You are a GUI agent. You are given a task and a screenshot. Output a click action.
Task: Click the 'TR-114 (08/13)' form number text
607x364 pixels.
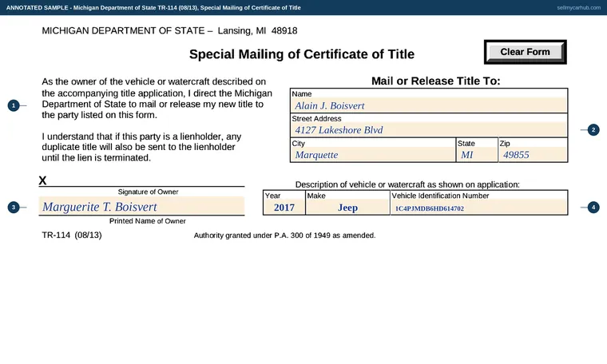pos(72,235)
